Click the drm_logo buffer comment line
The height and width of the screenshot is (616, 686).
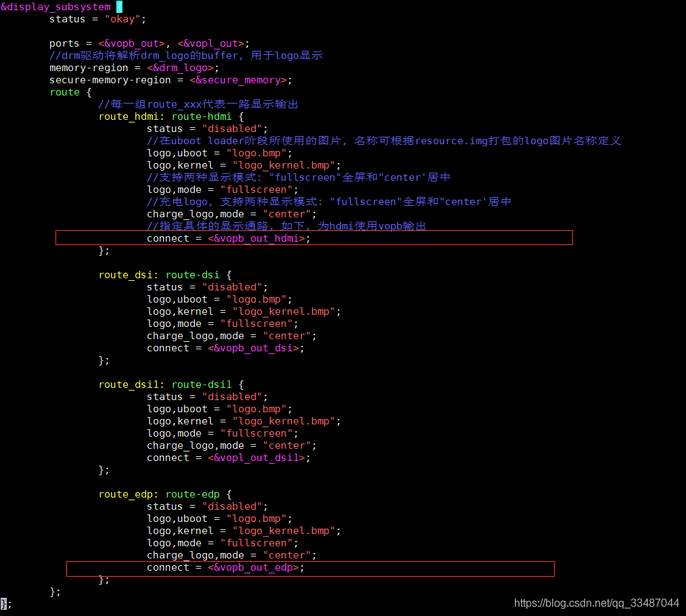[x=186, y=56]
